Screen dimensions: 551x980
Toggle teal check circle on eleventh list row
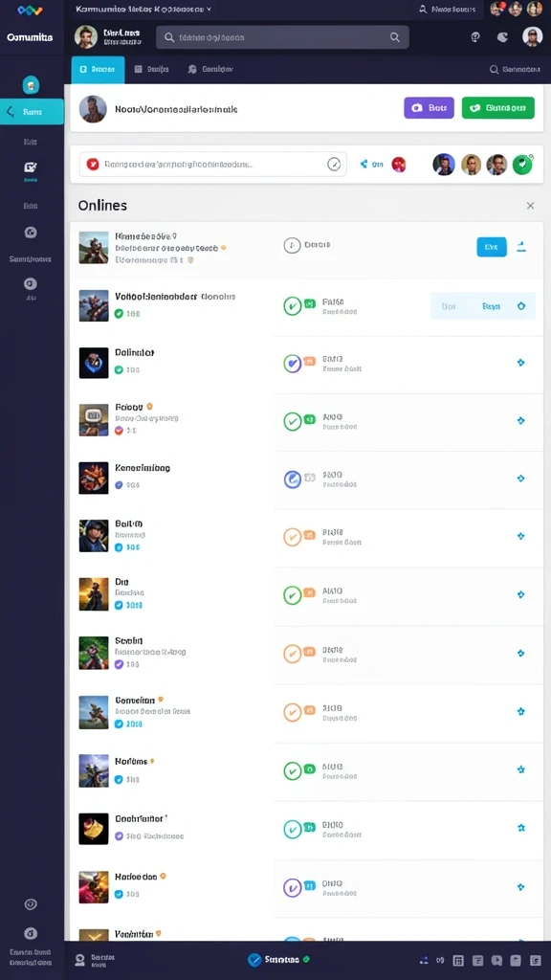coord(292,830)
